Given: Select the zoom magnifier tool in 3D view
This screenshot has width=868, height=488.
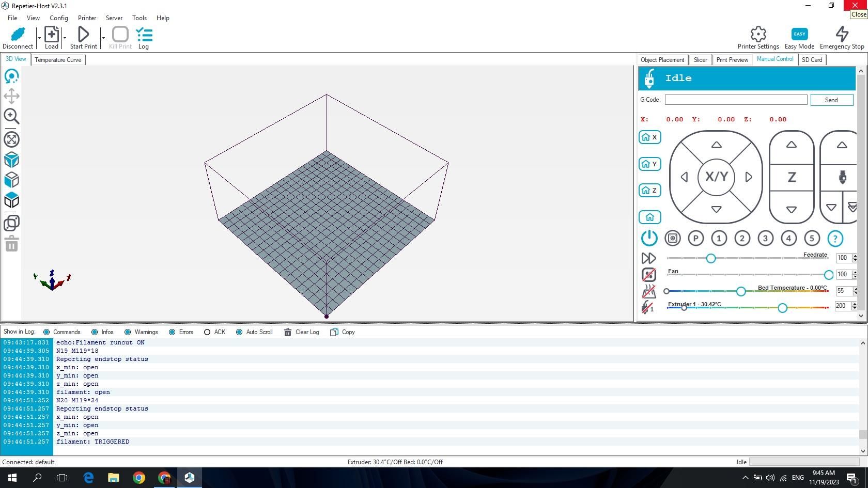Looking at the screenshot, I should pyautogui.click(x=11, y=117).
